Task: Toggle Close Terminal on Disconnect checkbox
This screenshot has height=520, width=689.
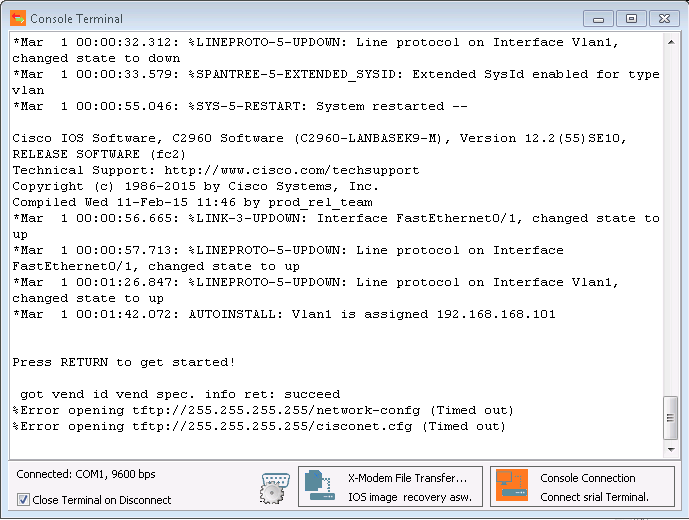Action: [23, 500]
